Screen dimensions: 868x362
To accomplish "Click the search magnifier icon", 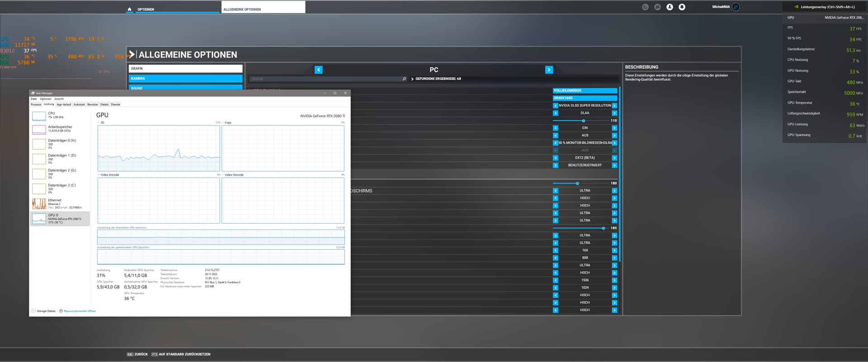I will [x=404, y=79].
